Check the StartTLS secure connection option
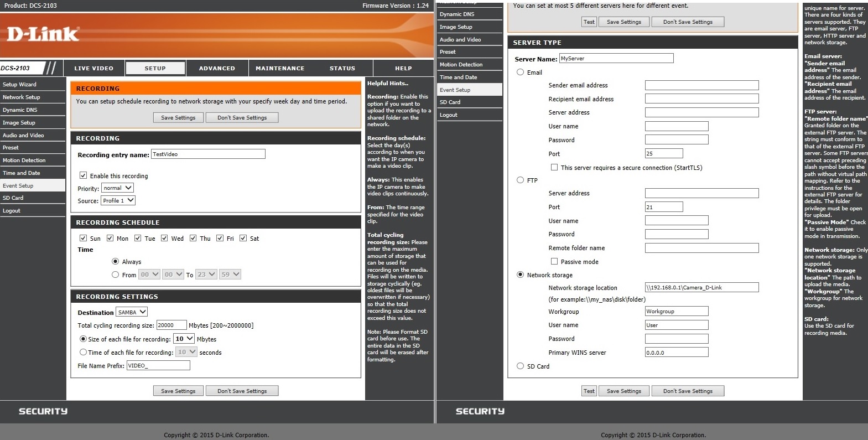The height and width of the screenshot is (440, 868). click(554, 167)
